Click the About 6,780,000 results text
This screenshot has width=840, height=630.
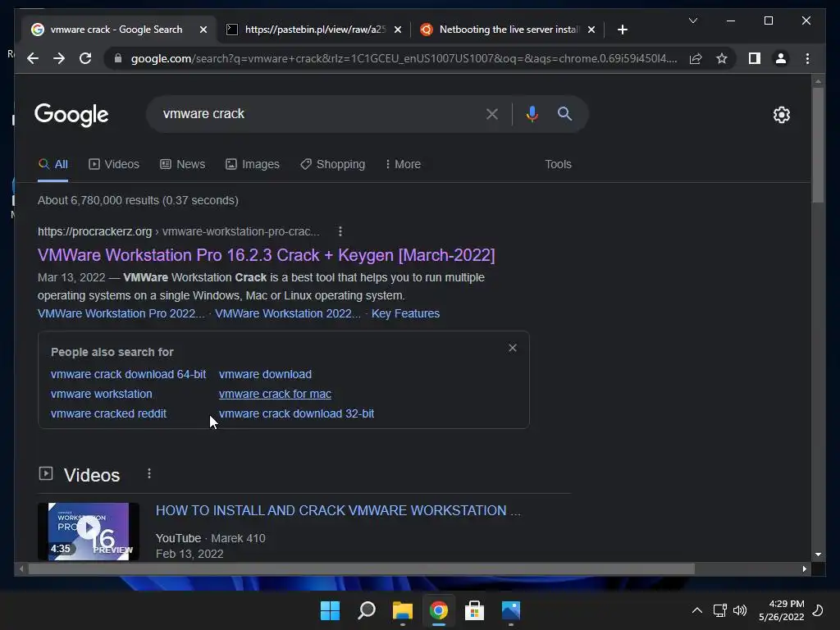[x=138, y=200]
